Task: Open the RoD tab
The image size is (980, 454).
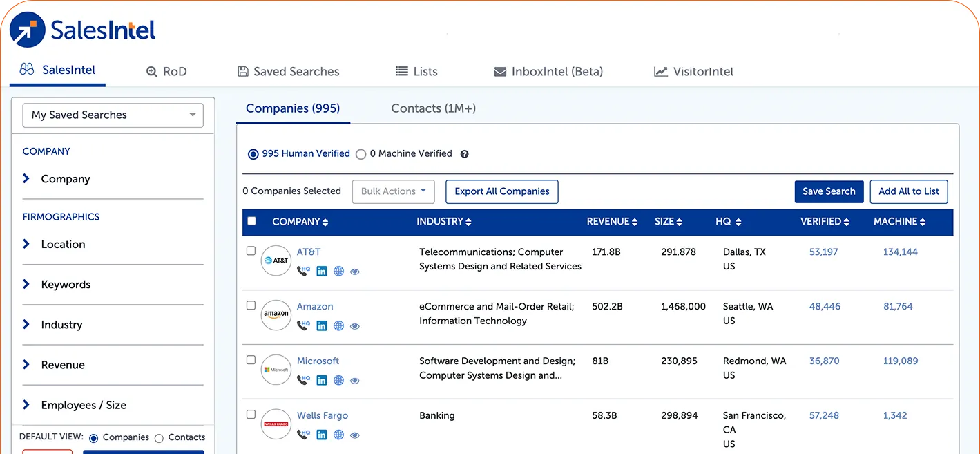Action: click(x=166, y=71)
